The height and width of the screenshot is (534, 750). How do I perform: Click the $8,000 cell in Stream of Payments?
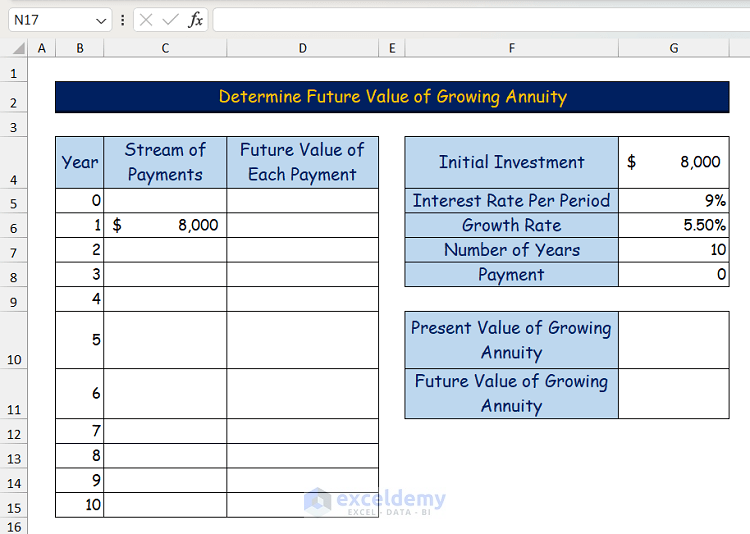click(165, 225)
